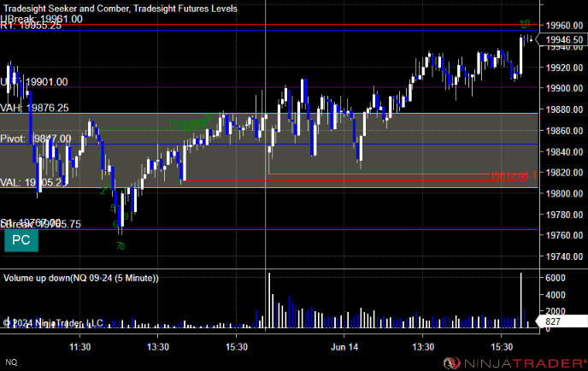
Task: Click the 2000 volume axis label
Action: 556,311
